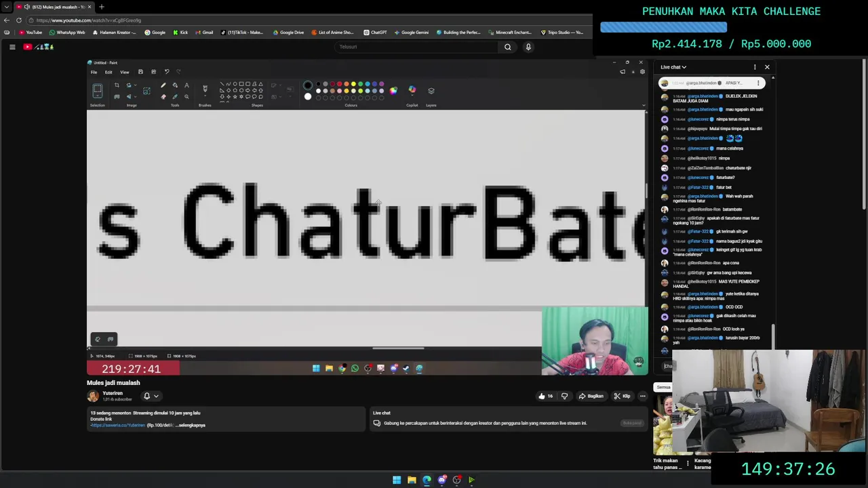Open a new browser tab
Screen dimensions: 868x488
coord(101,7)
